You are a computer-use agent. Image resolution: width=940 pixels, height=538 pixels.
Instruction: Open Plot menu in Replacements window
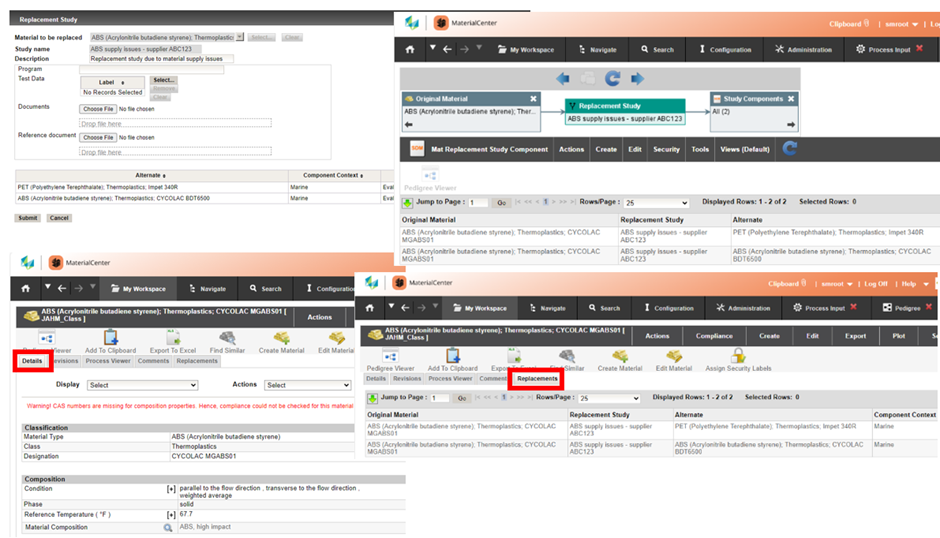coord(899,336)
